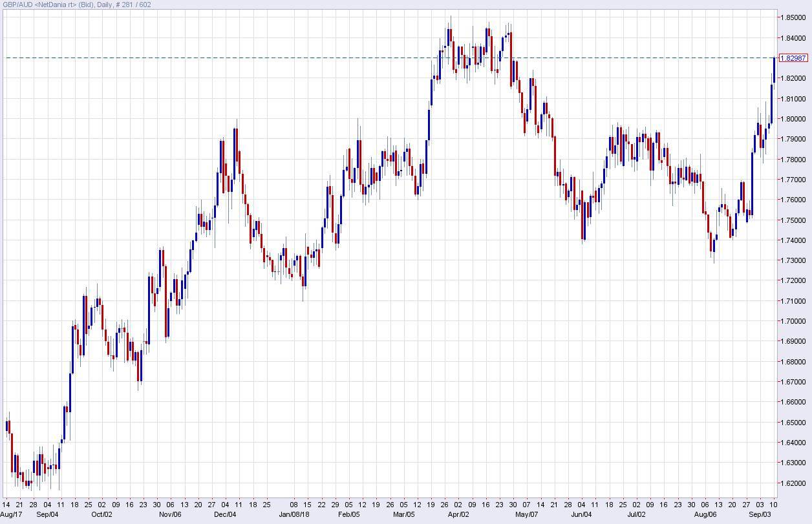Viewport: 812px width, 524px height.
Task: Click the Sep/03 date axis label
Action: click(x=760, y=515)
